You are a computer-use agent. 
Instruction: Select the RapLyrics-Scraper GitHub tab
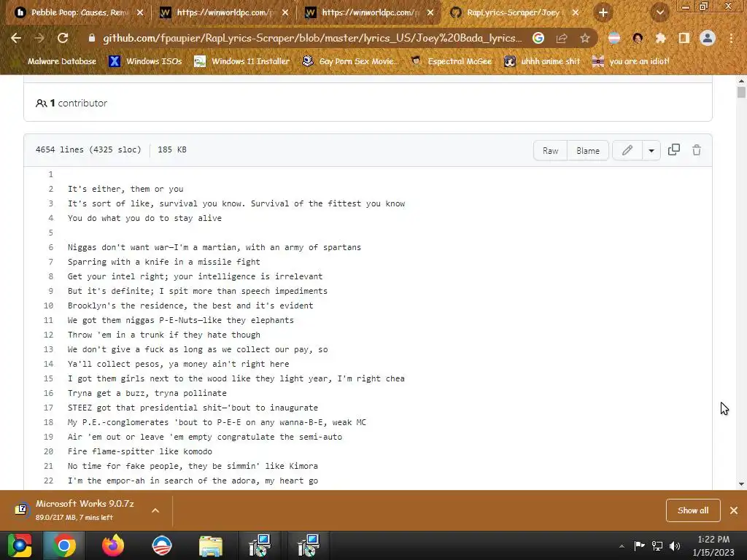click(x=514, y=12)
